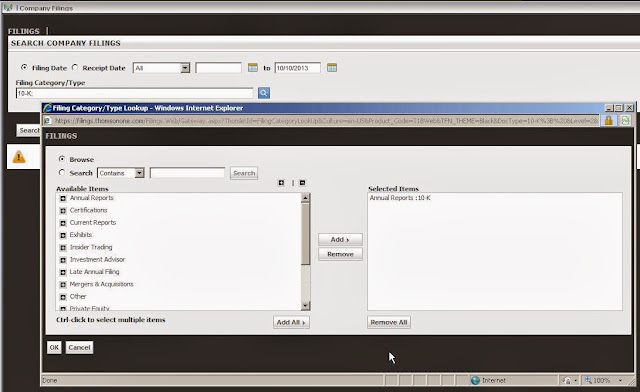Expand the Annual Reports category
Image resolution: width=640 pixels, height=392 pixels.
coord(63,198)
